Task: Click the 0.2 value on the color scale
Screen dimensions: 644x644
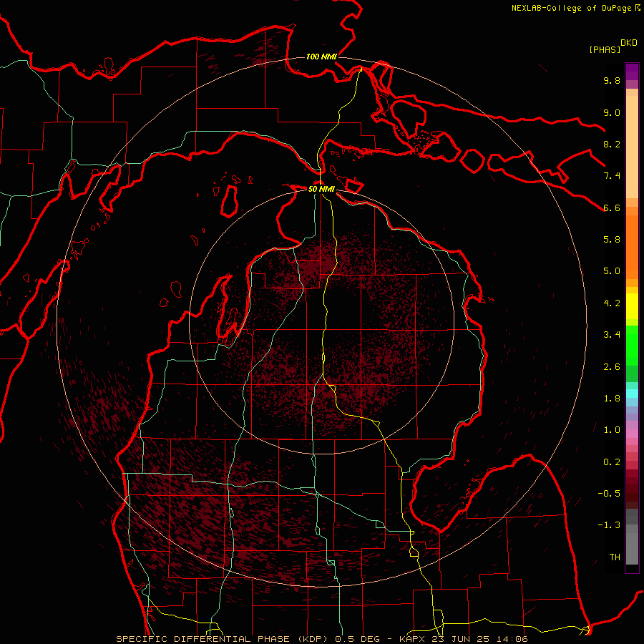Action: click(612, 462)
